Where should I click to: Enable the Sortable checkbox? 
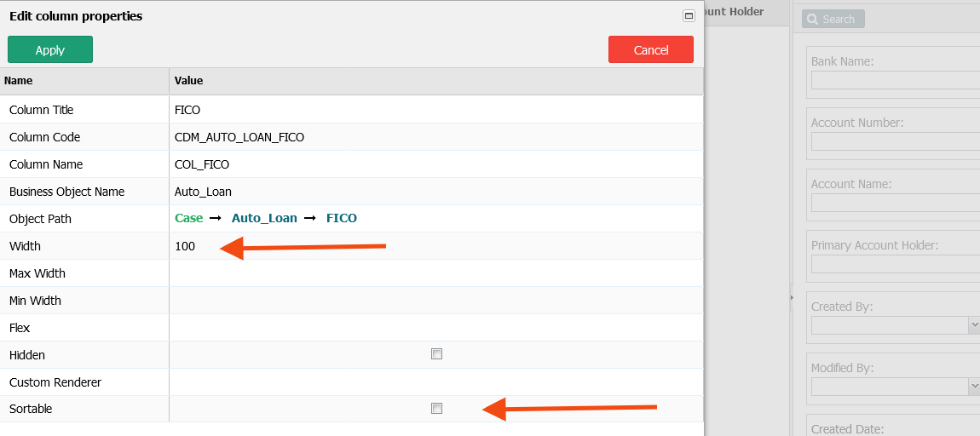pyautogui.click(x=437, y=409)
